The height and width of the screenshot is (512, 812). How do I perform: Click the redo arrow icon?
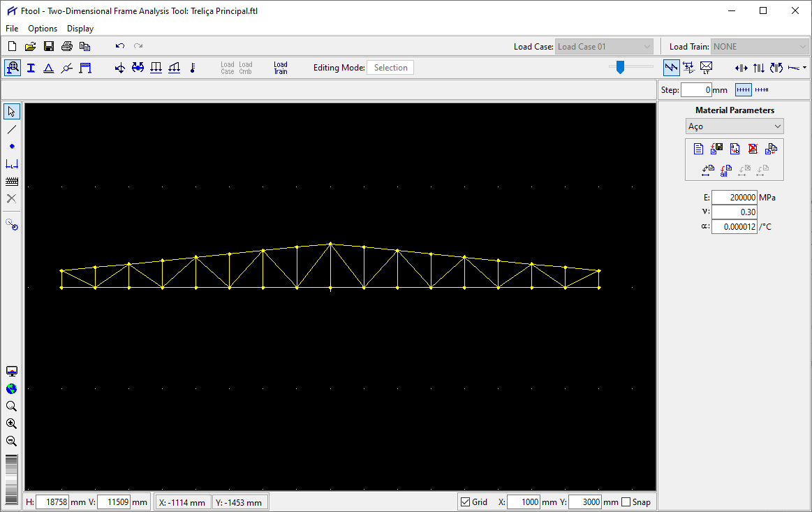pyautogui.click(x=138, y=46)
